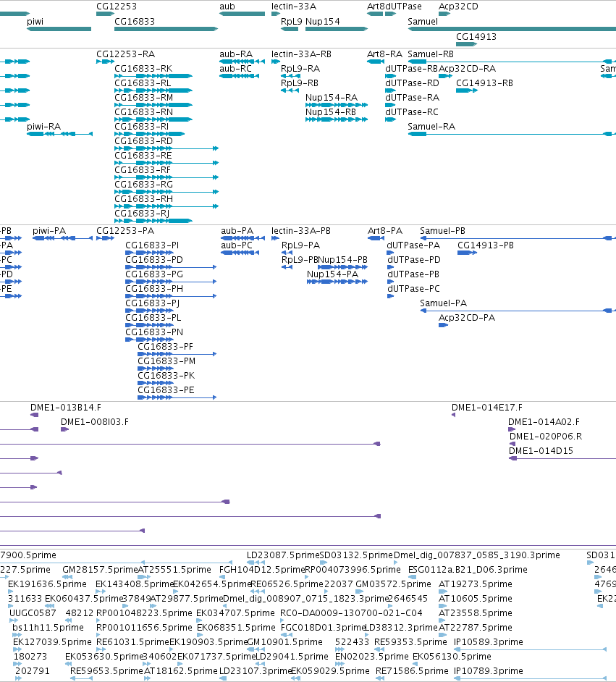The height and width of the screenshot is (682, 616).
Task: Select the Acp32CD gene label
Action: tap(458, 7)
